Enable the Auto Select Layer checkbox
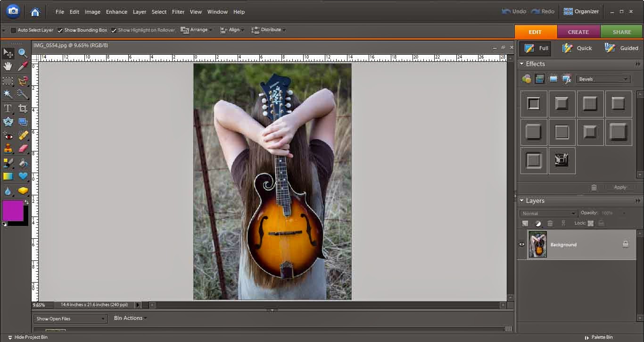This screenshot has height=342, width=644. 13,30
